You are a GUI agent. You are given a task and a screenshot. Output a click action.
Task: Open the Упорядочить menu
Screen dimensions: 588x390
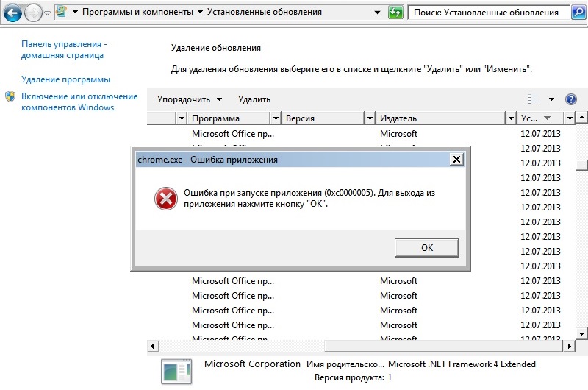tap(190, 99)
